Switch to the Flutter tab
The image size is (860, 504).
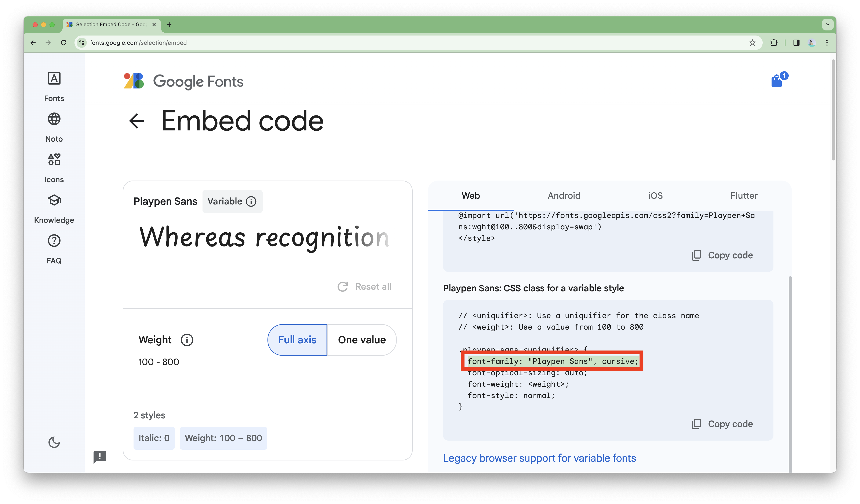point(744,196)
